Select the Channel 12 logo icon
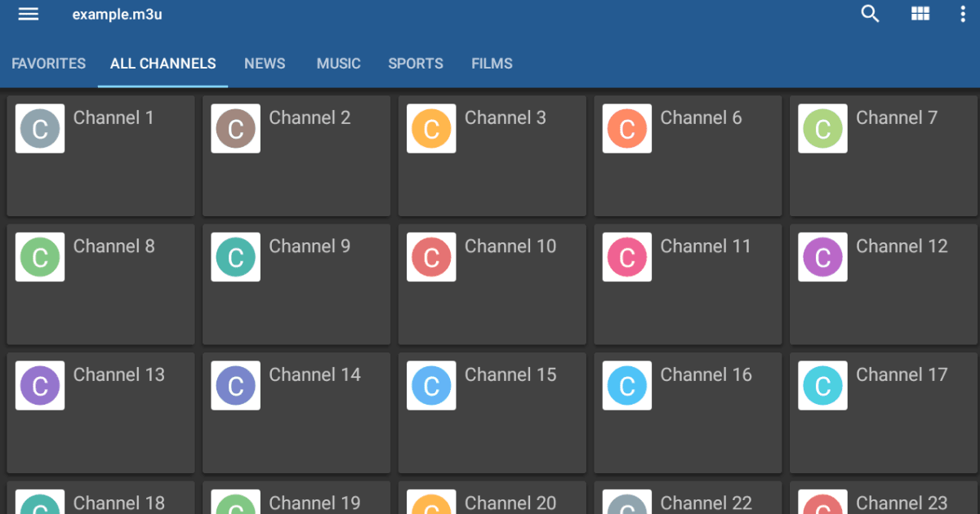Image resolution: width=980 pixels, height=514 pixels. tap(822, 257)
